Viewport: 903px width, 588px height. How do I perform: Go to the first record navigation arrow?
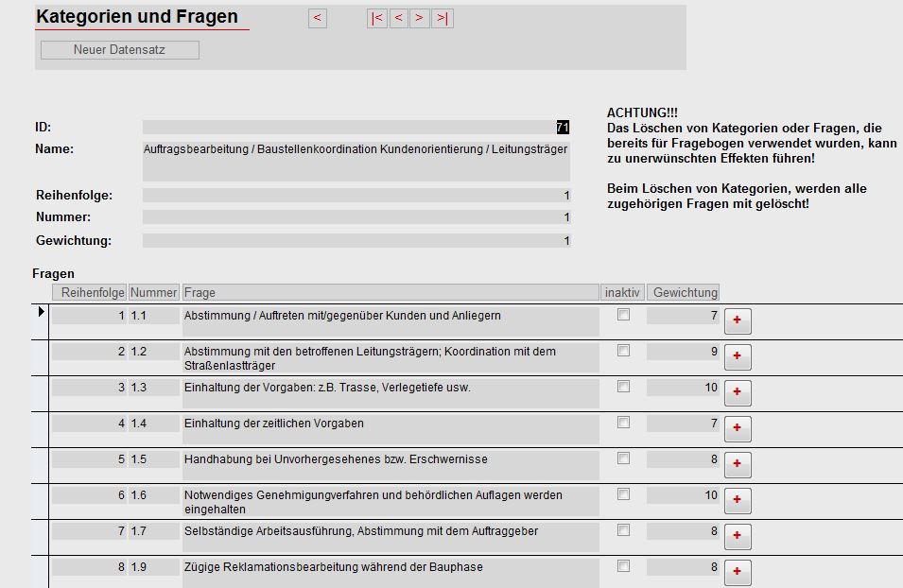pos(376,18)
